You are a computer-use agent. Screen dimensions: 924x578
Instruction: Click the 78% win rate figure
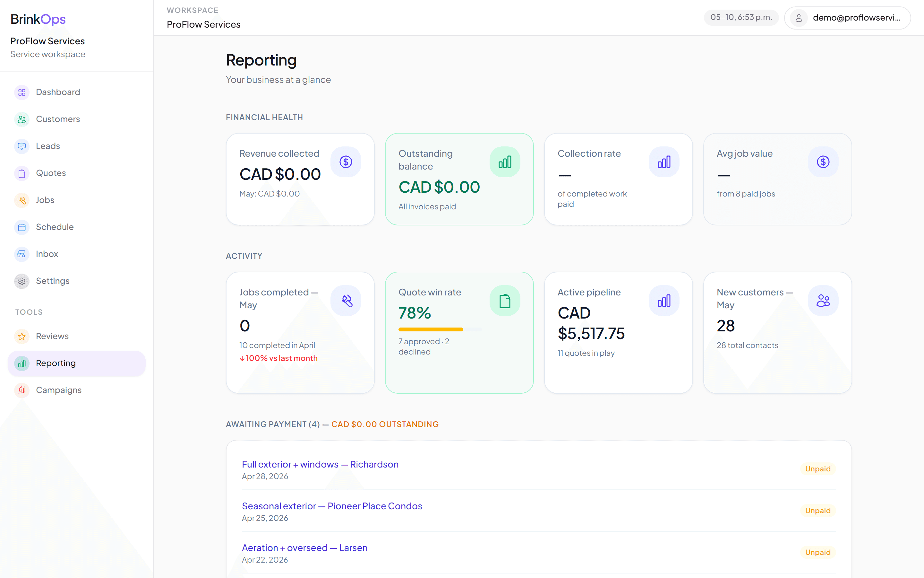[x=415, y=313]
